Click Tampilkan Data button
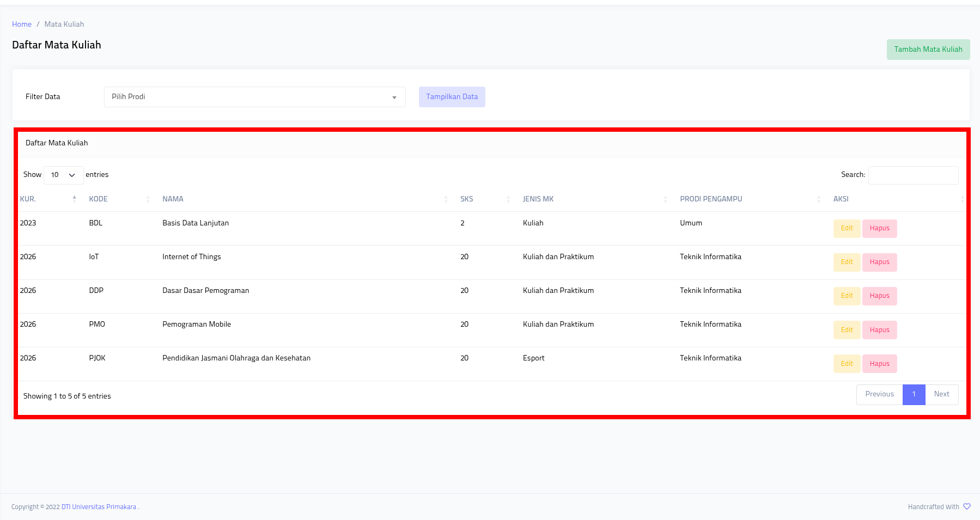980x520 pixels. (x=452, y=97)
